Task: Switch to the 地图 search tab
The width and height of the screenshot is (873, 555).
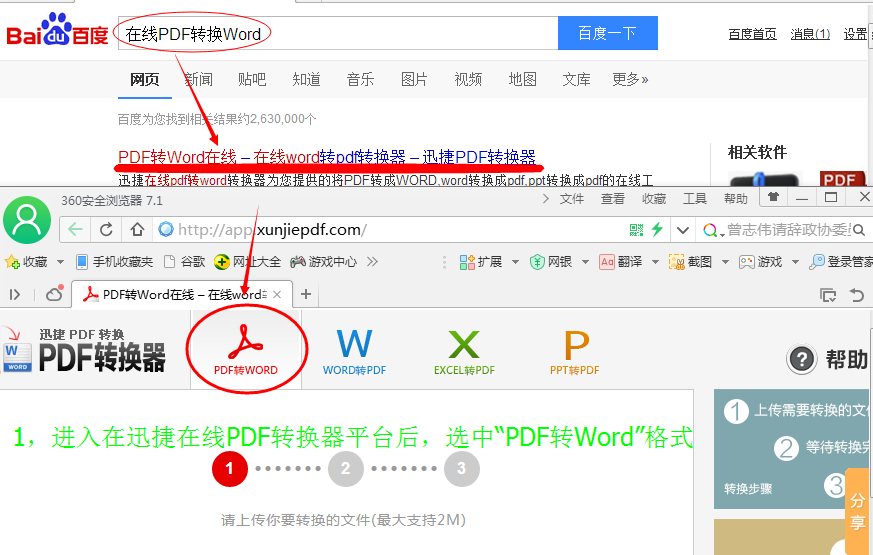Action: click(522, 80)
